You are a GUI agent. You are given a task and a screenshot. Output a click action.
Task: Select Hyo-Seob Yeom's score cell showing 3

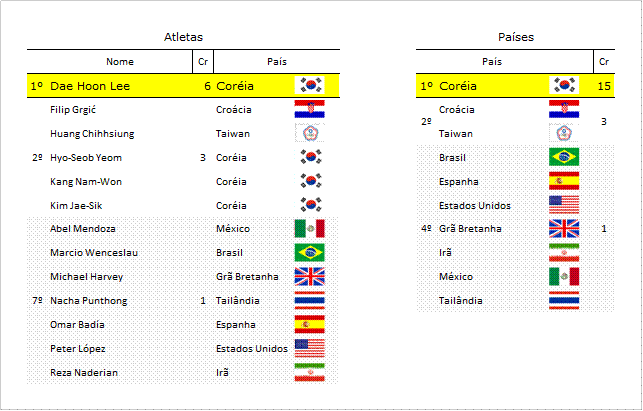tap(203, 158)
